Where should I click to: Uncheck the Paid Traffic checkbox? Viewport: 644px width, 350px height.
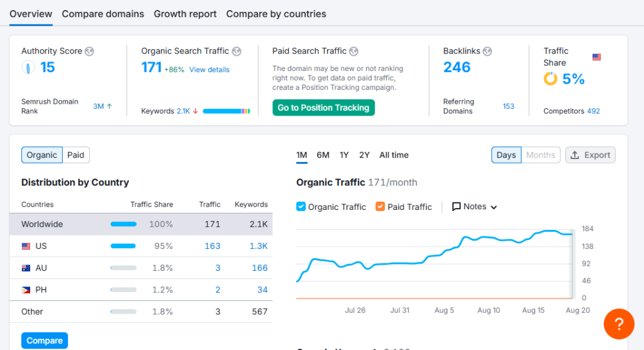(x=380, y=206)
